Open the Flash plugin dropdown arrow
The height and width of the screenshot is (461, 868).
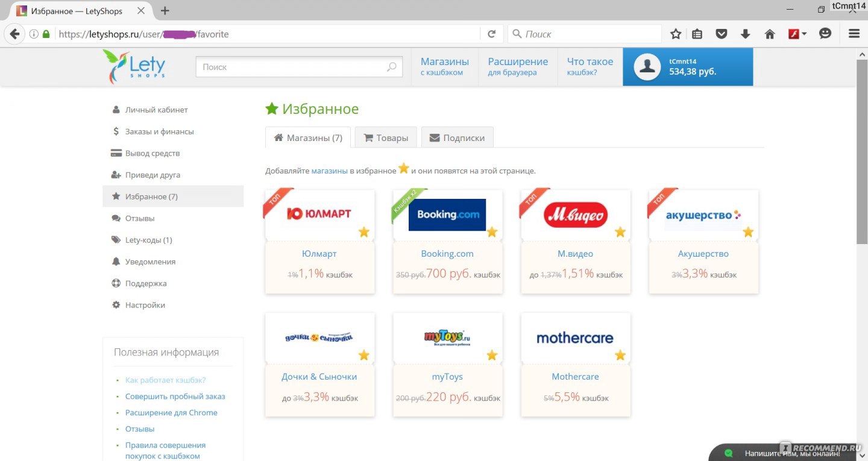point(804,34)
